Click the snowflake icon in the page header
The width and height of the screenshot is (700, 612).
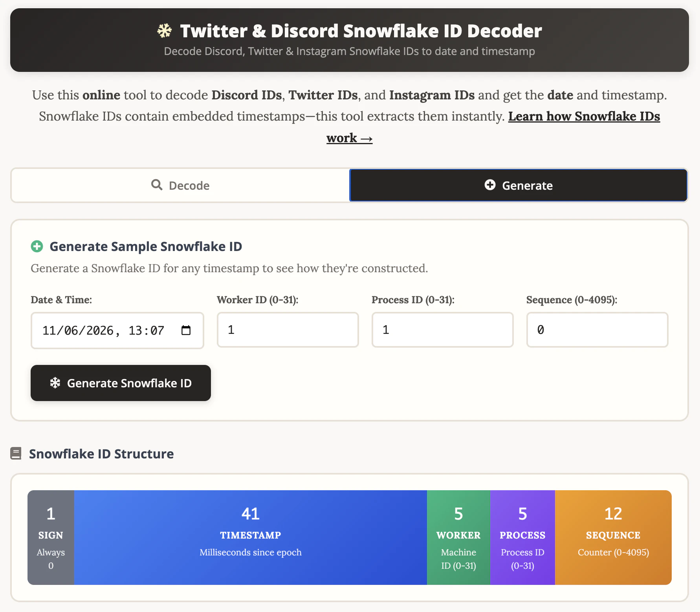[165, 31]
